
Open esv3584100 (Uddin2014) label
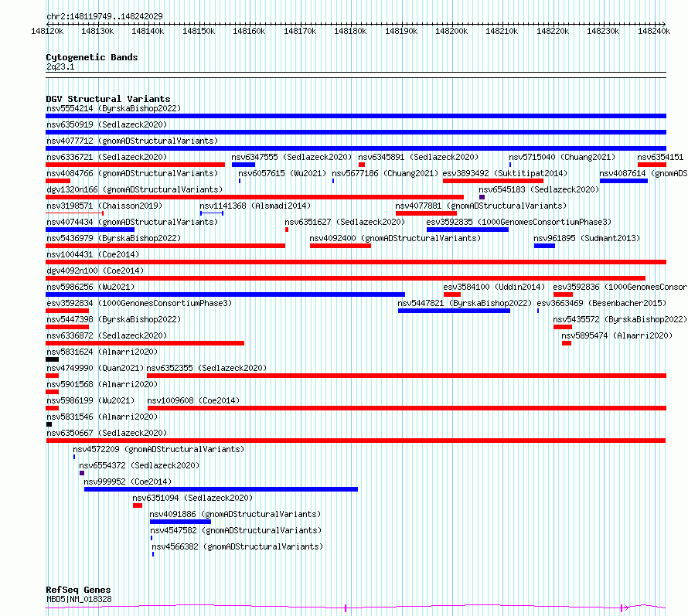point(494,287)
